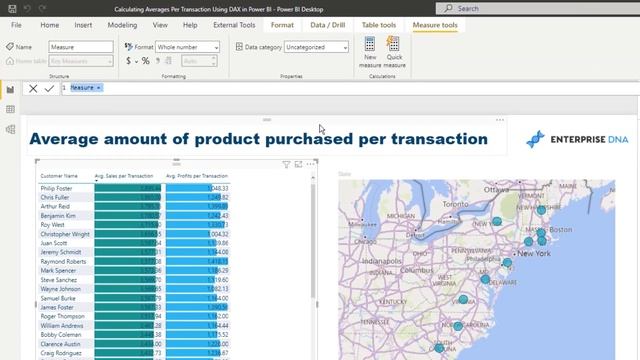Click the table Focus mode icon
Screen dimensions: 640x360
point(298,164)
